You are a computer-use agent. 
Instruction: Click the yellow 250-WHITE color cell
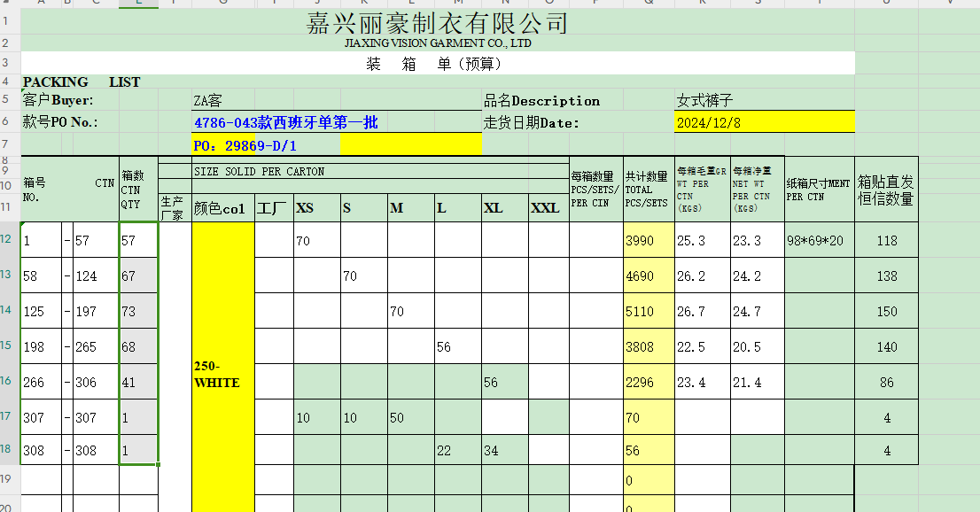pos(222,374)
